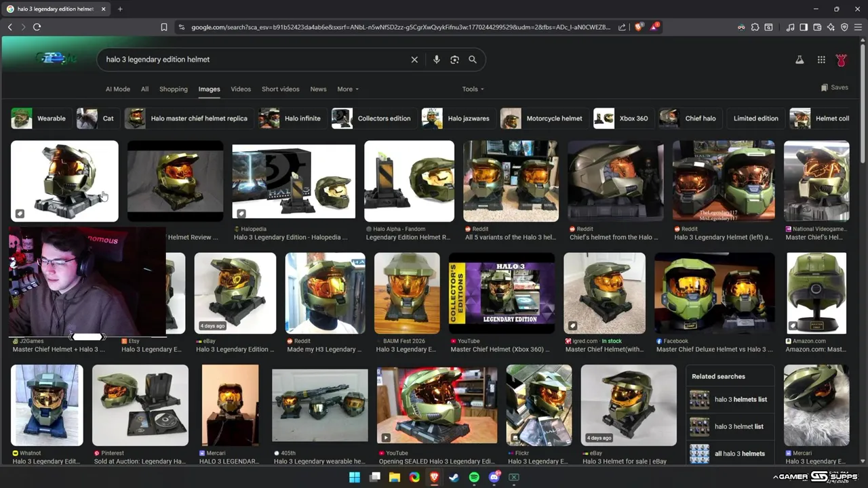Open the Google apps grid
This screenshot has height=488, width=868.
coord(821,60)
